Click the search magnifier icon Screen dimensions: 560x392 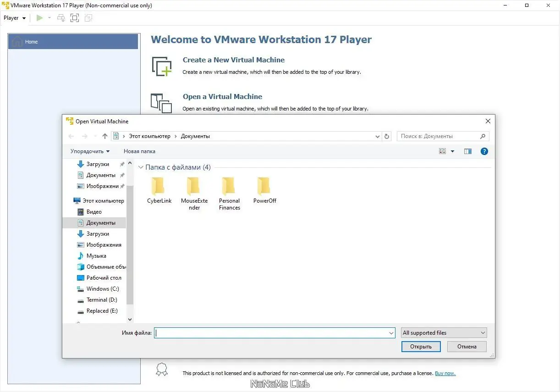point(483,136)
